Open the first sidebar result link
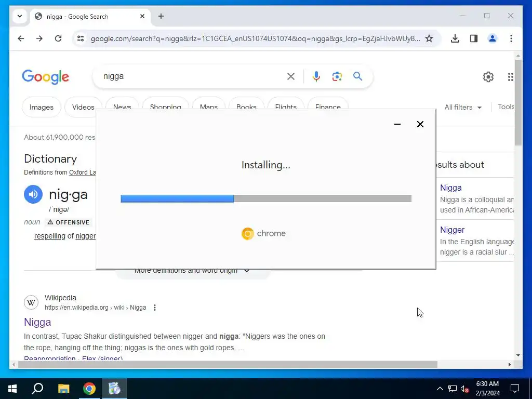This screenshot has height=399, width=532. coord(450,188)
